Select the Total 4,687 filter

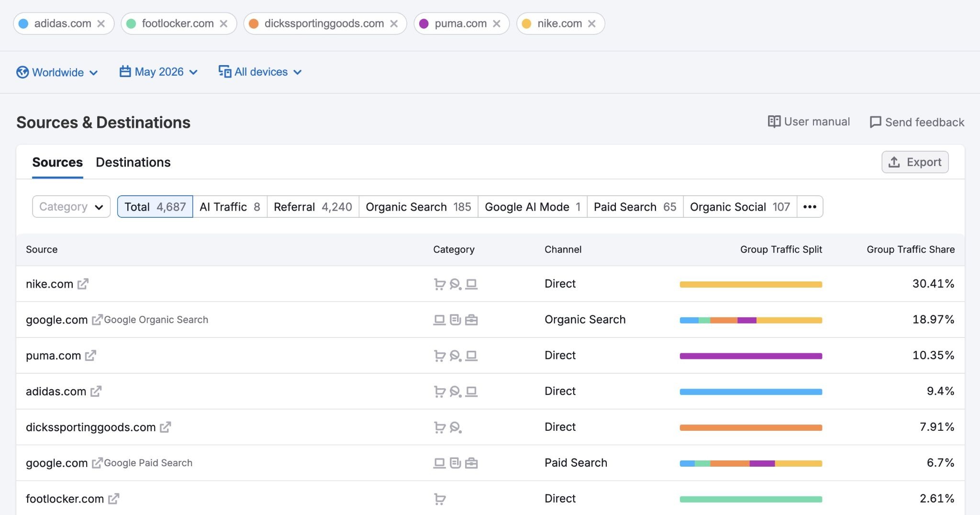coord(155,207)
